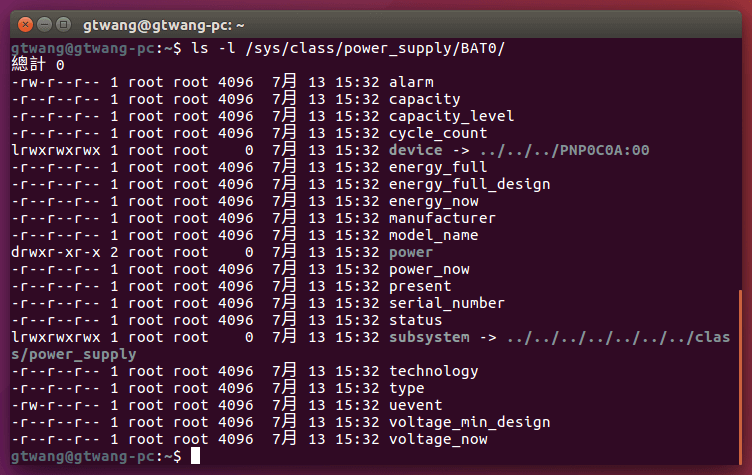Click the manufacturer file name
Viewport: 752px width, 475px height.
441,218
